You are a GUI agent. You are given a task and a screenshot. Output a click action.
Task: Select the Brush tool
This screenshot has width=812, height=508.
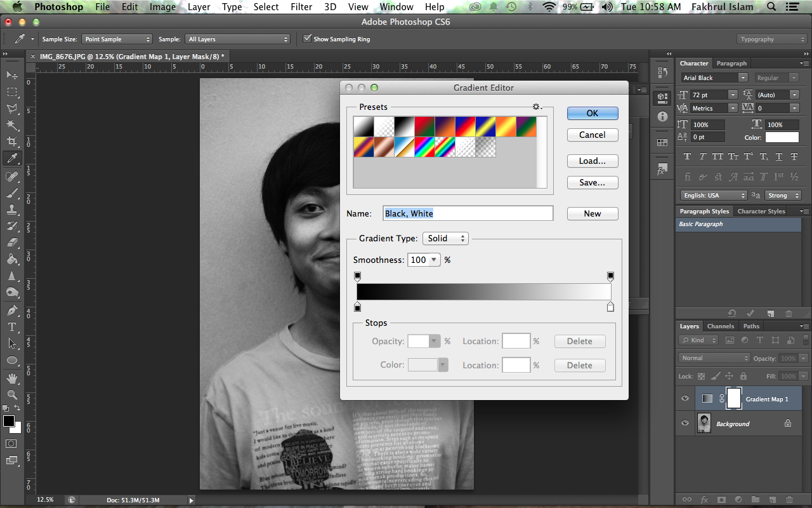tap(12, 192)
